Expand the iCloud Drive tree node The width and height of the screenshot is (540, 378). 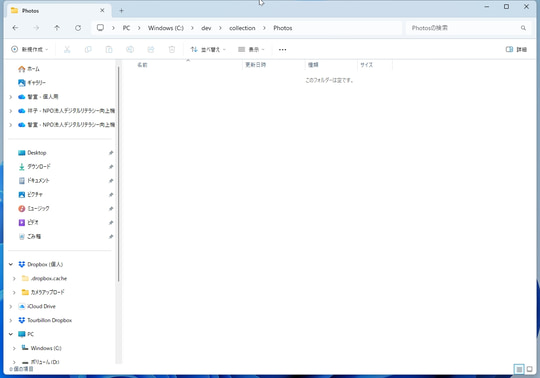tap(11, 306)
